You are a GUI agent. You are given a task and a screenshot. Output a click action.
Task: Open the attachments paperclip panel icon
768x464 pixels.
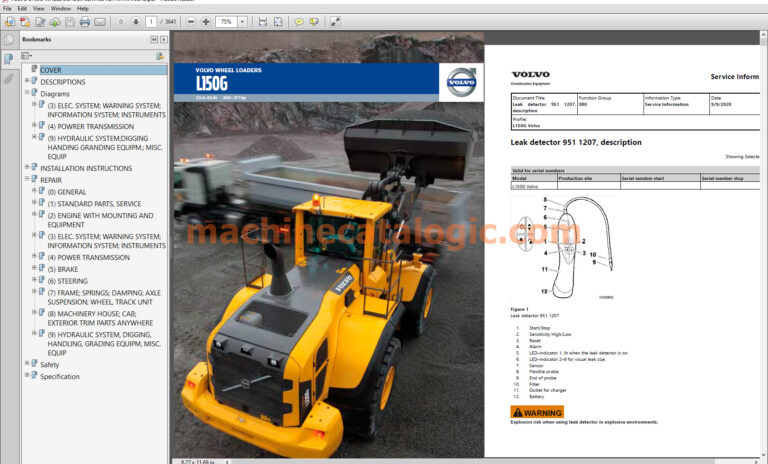[x=9, y=79]
